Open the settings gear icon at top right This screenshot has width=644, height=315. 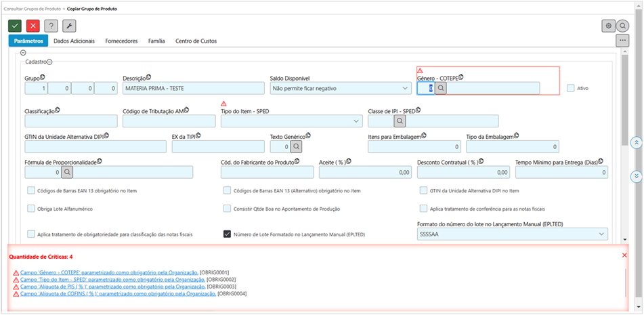click(608, 26)
